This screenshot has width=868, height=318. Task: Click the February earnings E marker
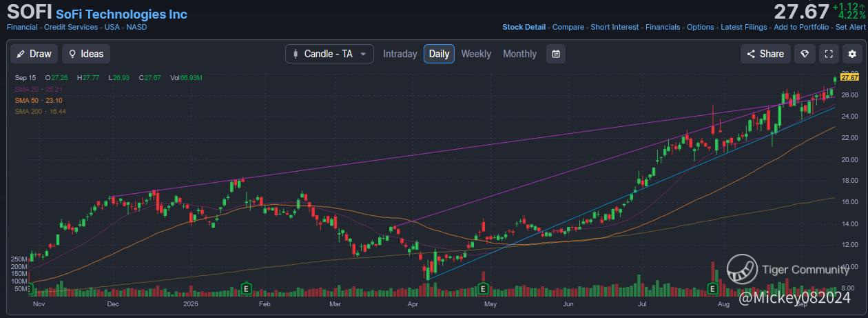[246, 288]
